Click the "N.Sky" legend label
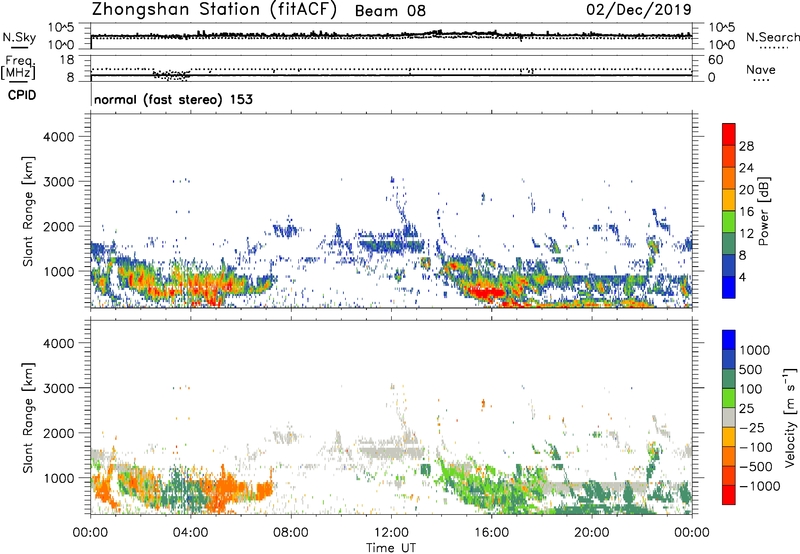Image resolution: width=800 pixels, height=554 pixels. click(19, 37)
